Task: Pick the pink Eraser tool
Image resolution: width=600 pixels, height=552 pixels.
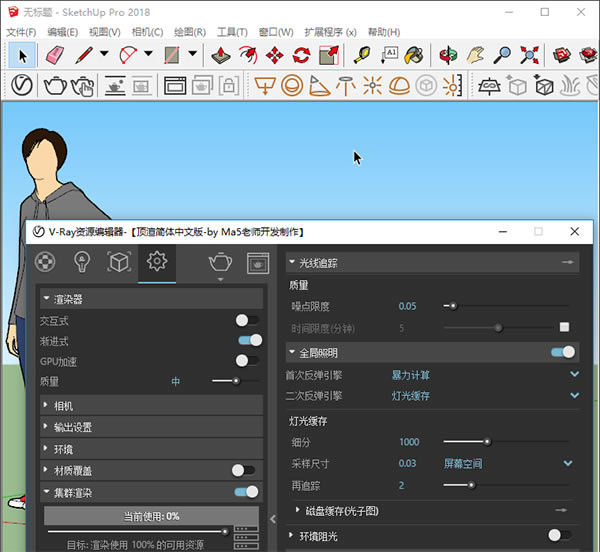Action: click(55, 55)
